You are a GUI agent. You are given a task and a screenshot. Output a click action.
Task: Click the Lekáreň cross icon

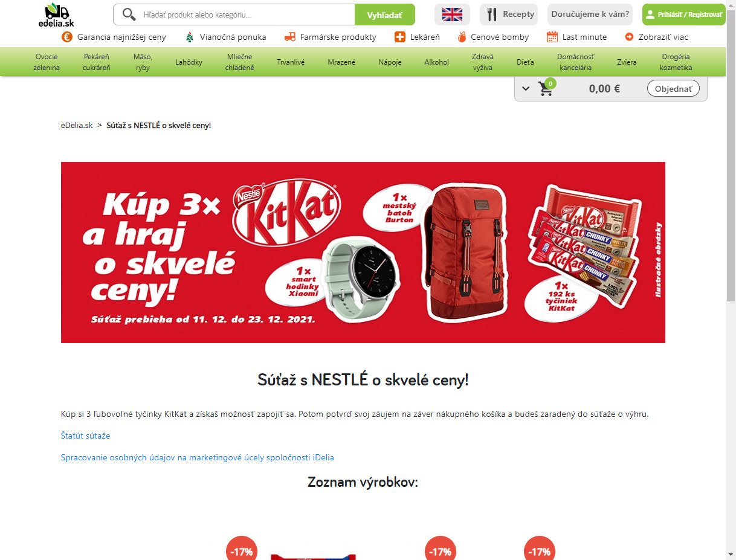point(400,37)
